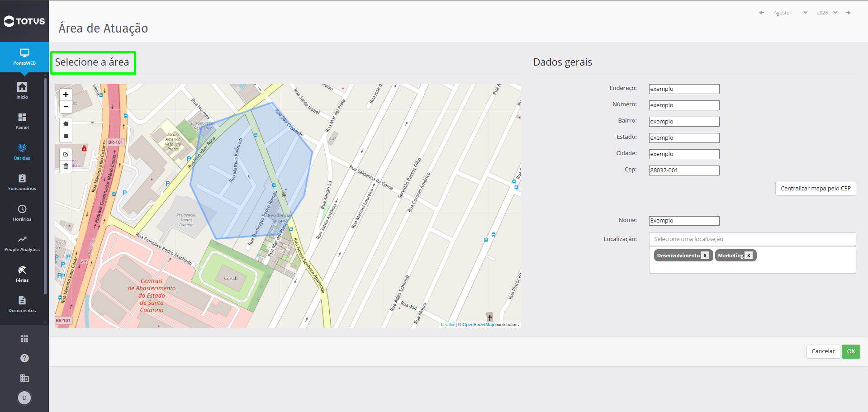868x412 pixels.
Task: Zoom in on the map
Action: point(66,95)
